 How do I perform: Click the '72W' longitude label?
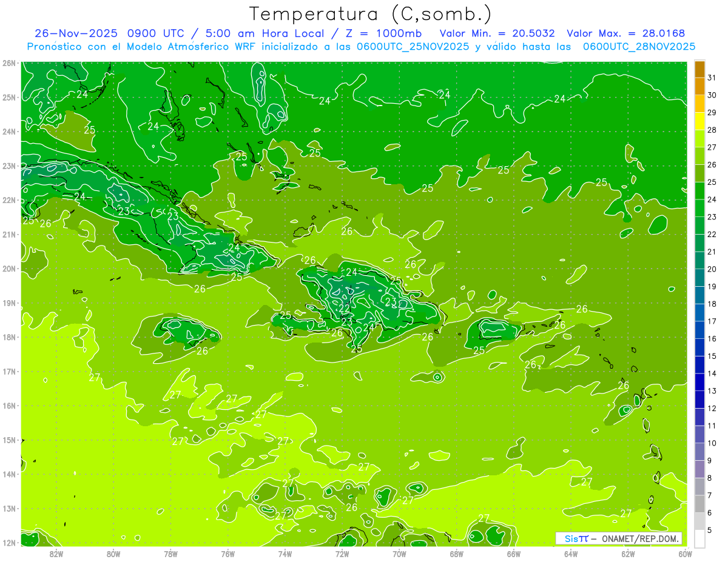pos(342,554)
